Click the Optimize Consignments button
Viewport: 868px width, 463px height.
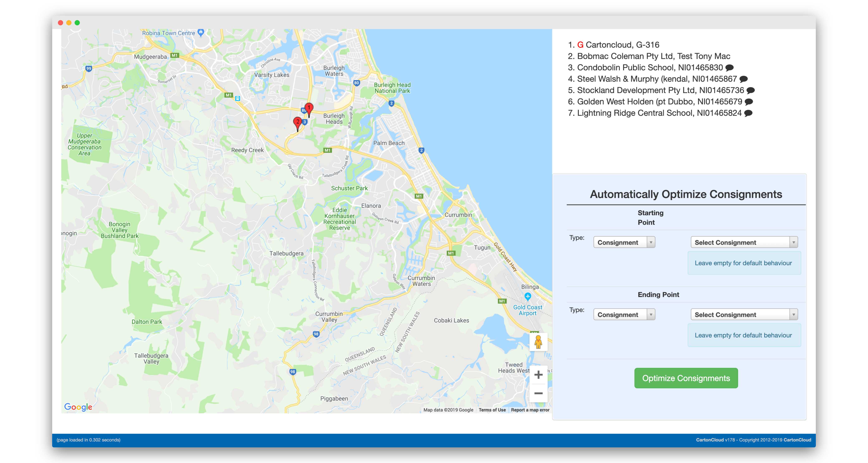click(686, 378)
